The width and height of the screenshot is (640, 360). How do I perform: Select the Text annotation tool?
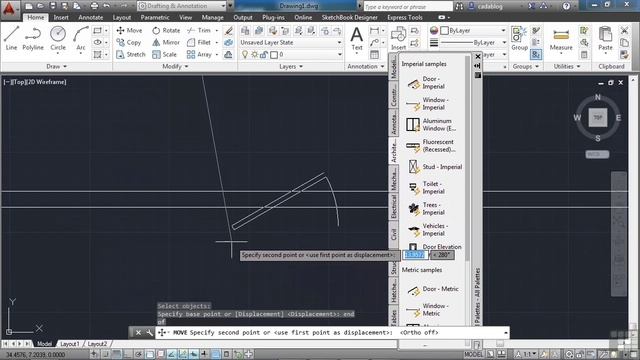(357, 38)
